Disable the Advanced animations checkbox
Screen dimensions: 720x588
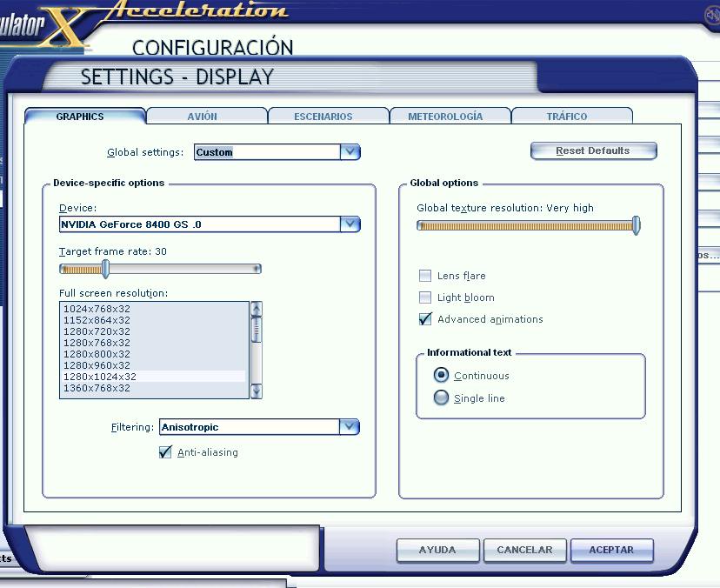tap(425, 319)
